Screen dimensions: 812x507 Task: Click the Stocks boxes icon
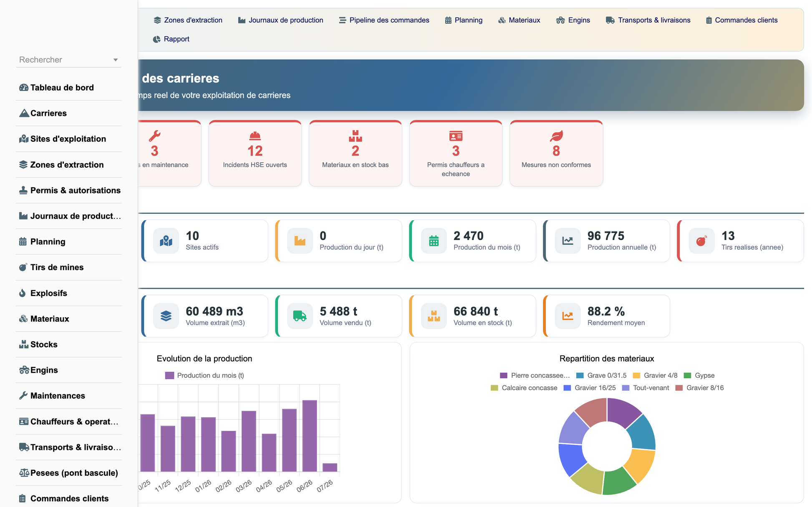24,344
